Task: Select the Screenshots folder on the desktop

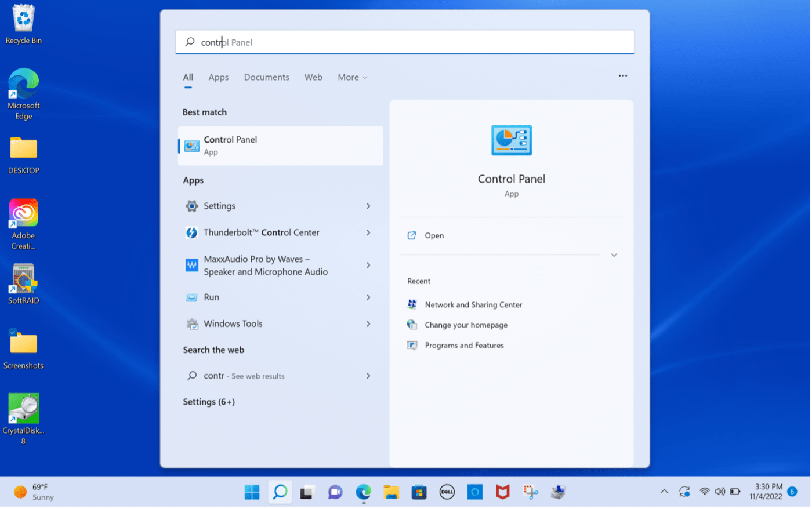Action: [23, 350]
